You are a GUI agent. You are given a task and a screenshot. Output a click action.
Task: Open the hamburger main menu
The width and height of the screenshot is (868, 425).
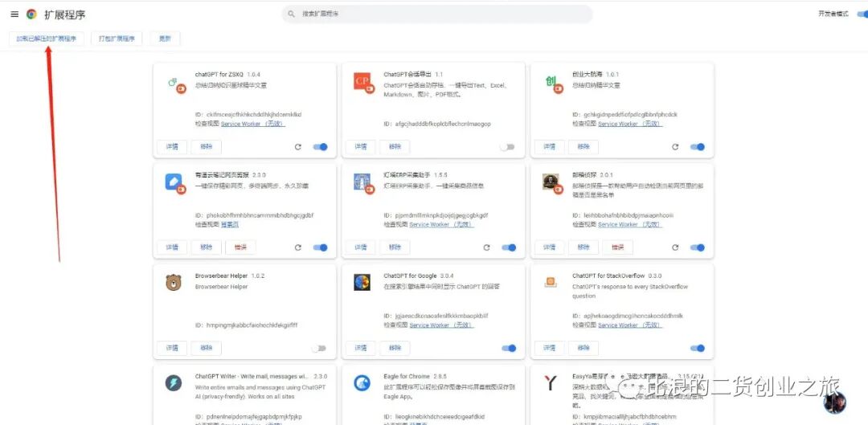[14, 14]
